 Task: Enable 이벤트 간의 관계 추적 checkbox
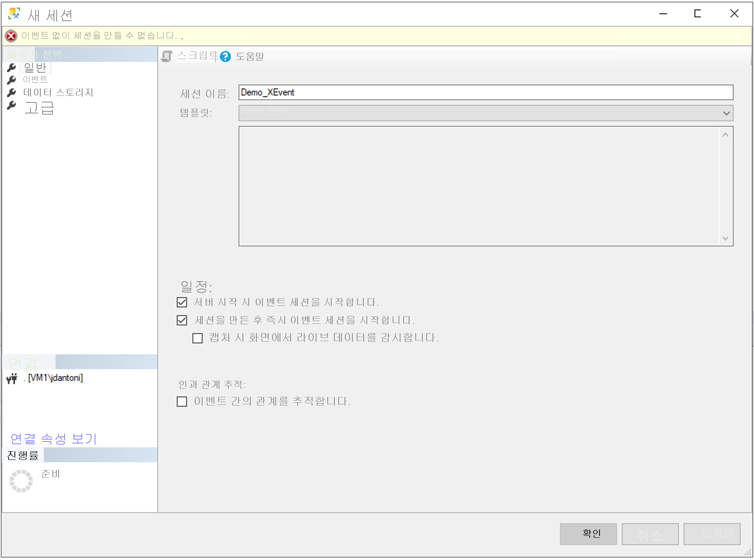tap(182, 402)
